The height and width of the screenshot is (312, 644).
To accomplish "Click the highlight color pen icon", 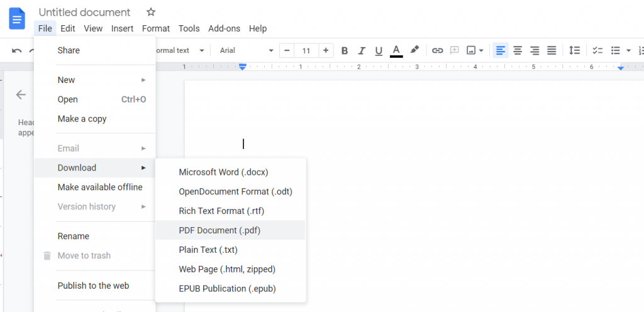I will click(x=414, y=50).
